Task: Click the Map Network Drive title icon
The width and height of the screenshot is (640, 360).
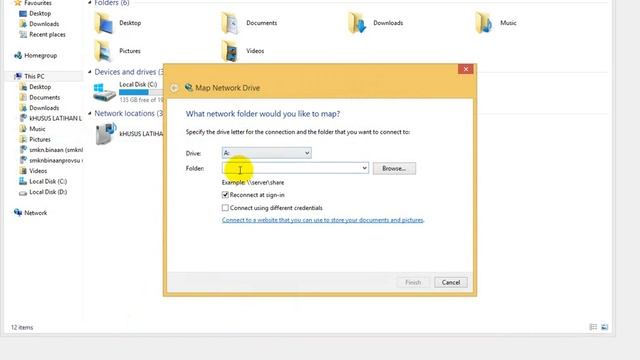Action: [189, 87]
